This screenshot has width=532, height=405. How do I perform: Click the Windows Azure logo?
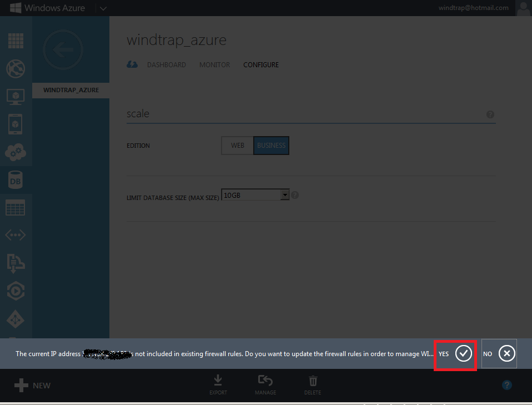click(x=48, y=8)
